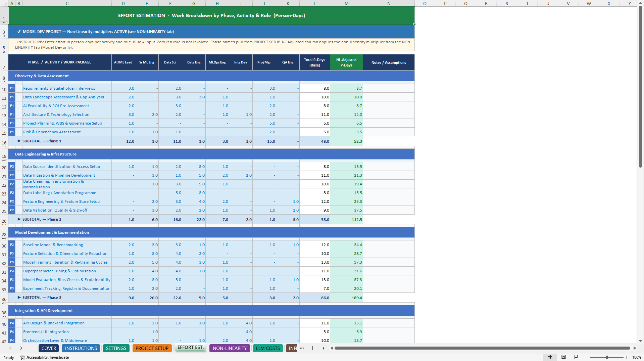Select row 16 header
This screenshot has width=644, height=361.
(4, 141)
